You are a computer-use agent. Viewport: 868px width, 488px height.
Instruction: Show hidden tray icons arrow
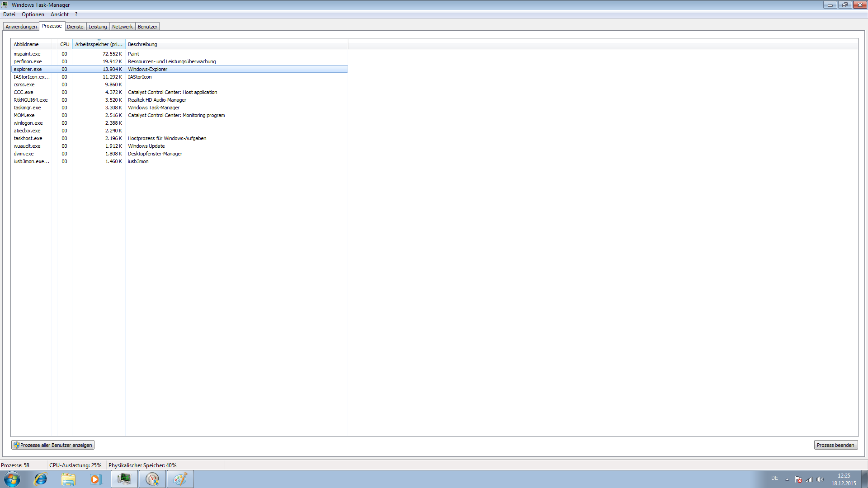pos(787,479)
